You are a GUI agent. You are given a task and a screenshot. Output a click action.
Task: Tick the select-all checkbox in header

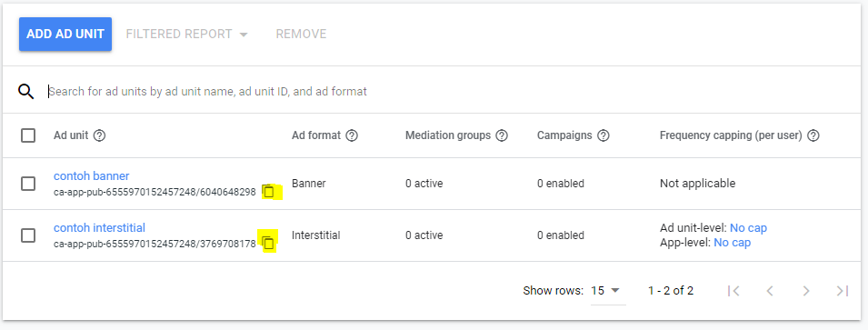pyautogui.click(x=28, y=135)
